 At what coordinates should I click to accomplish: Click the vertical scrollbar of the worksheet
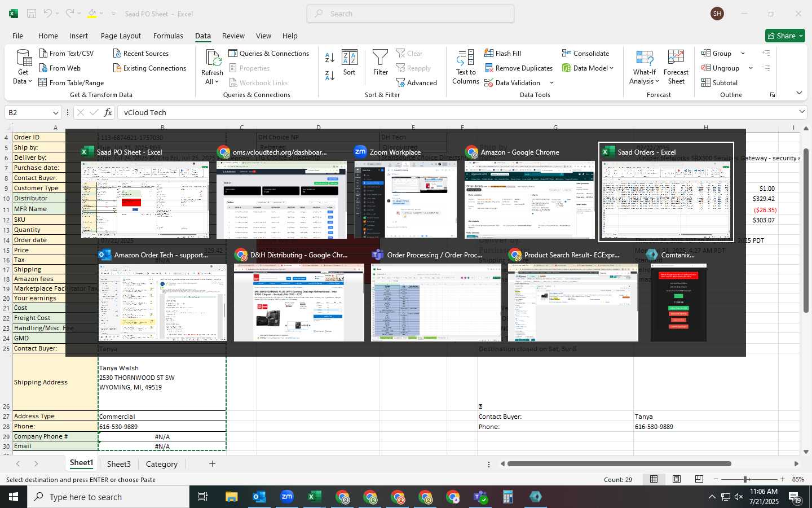806,231
